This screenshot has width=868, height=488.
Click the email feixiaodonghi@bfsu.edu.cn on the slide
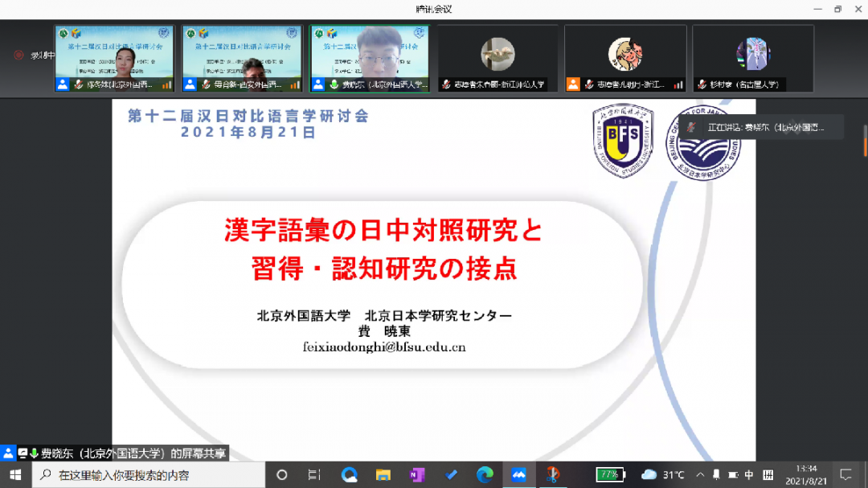(384, 347)
